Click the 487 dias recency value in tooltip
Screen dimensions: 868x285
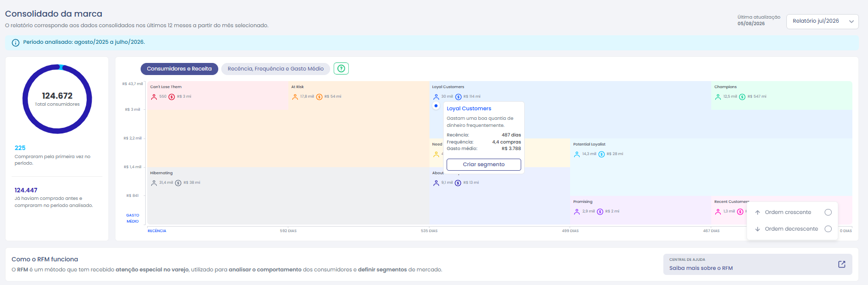point(511,135)
